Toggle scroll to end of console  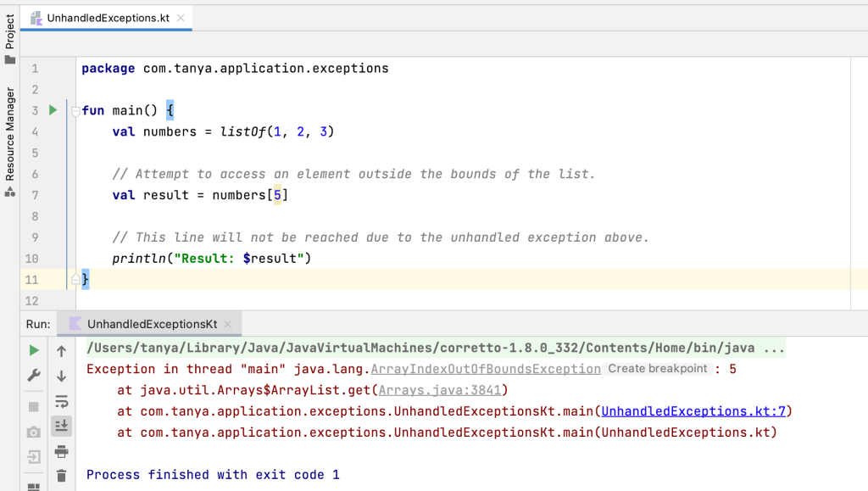coord(61,426)
